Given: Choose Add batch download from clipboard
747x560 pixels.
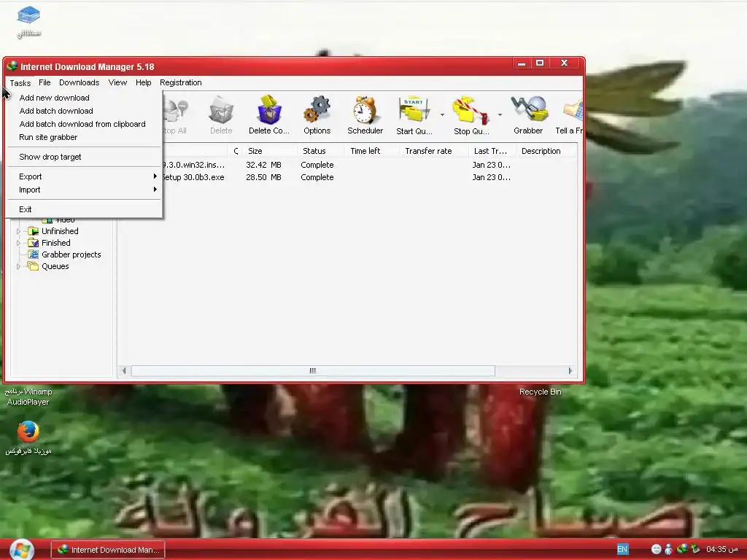Looking at the screenshot, I should point(84,124).
